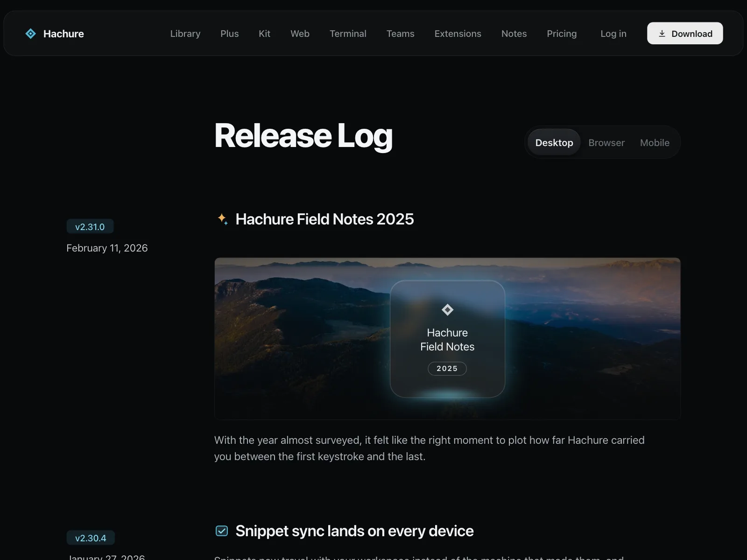Open Extensions in navigation
The width and height of the screenshot is (747, 560).
[458, 34]
